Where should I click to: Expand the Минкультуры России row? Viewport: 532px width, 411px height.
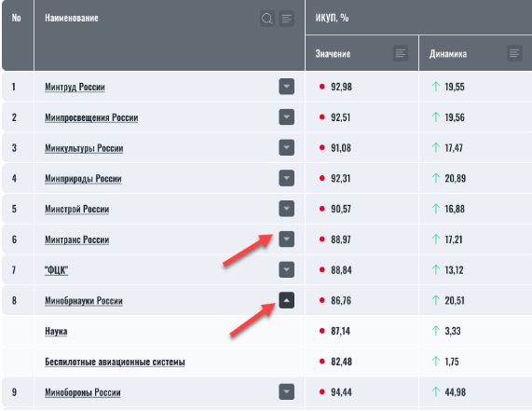pyautogui.click(x=287, y=147)
